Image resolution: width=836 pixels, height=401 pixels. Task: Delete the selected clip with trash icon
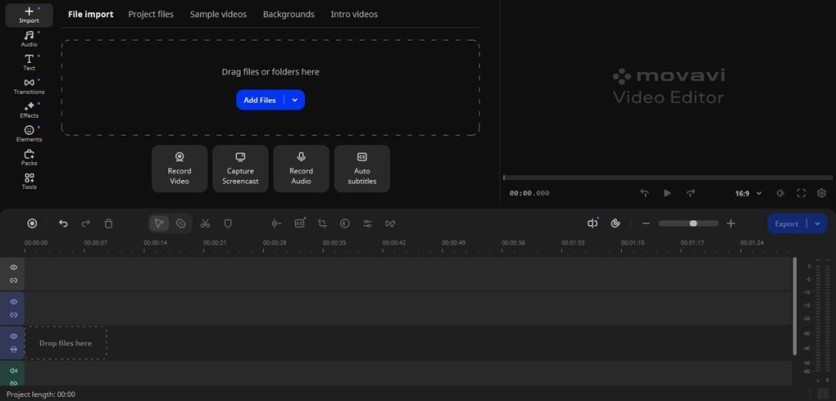tap(108, 223)
